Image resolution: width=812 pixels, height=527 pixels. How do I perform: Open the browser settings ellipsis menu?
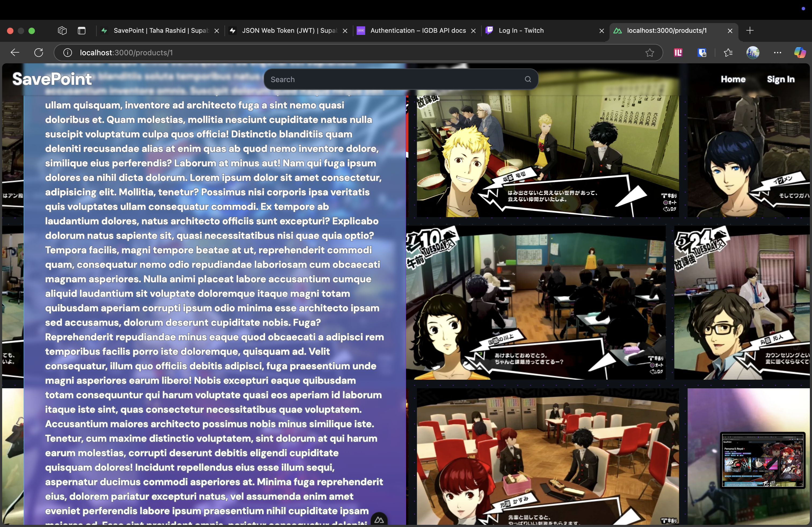(x=778, y=53)
